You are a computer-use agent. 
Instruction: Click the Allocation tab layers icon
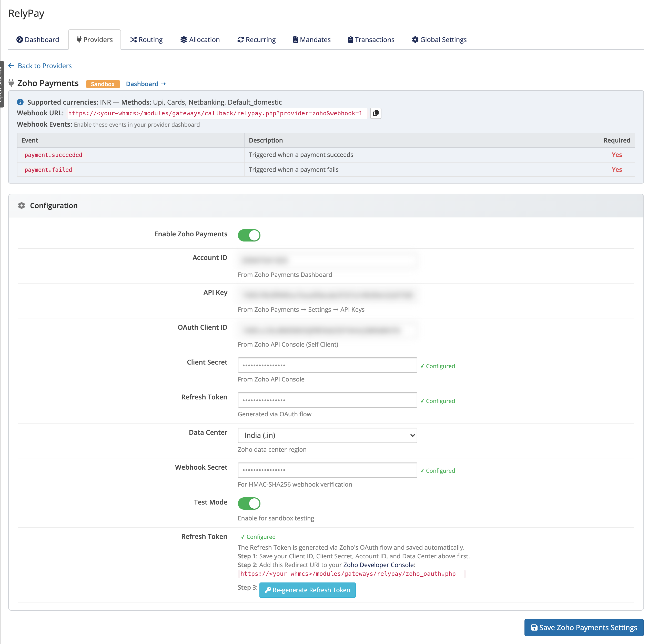point(184,39)
